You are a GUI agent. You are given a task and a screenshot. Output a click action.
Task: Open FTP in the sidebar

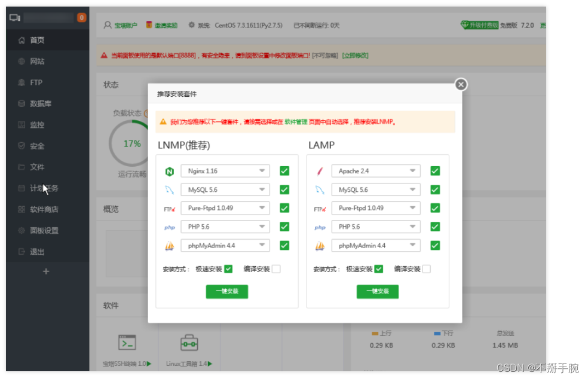pos(48,82)
